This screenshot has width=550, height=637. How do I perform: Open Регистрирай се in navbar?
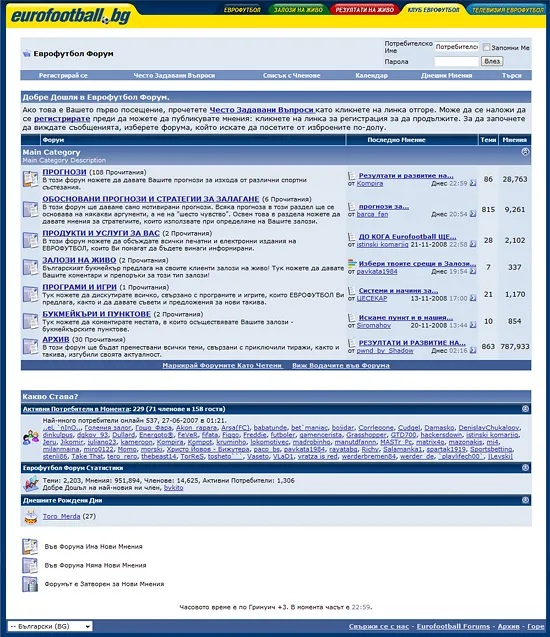63,75
